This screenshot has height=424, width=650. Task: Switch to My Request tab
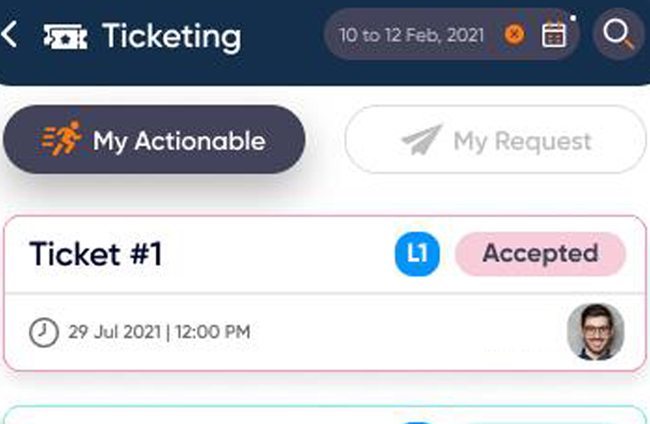tap(495, 140)
